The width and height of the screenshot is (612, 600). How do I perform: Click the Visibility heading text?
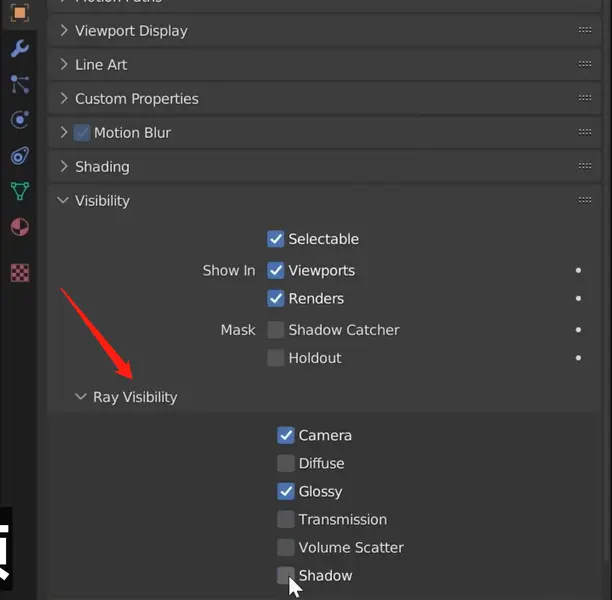point(102,201)
